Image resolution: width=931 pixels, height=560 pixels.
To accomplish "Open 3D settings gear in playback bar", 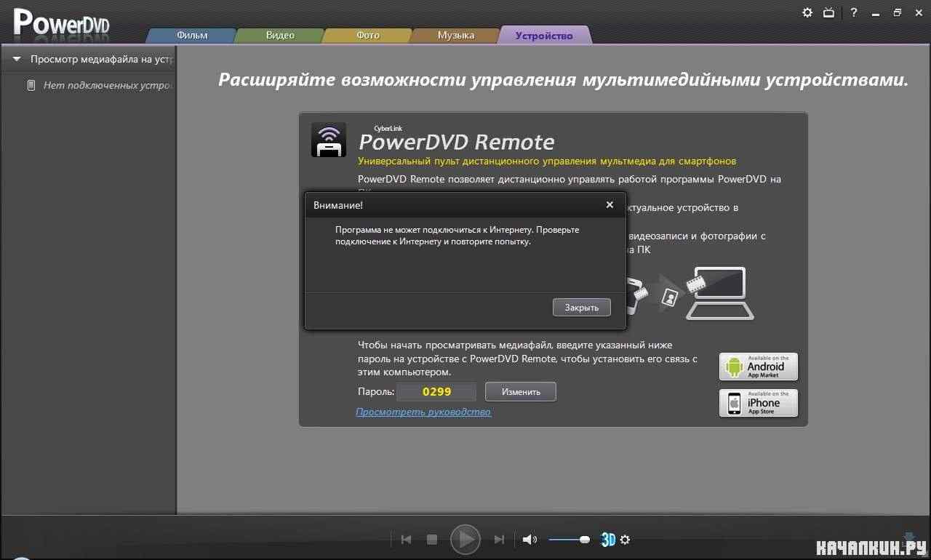I will (625, 540).
